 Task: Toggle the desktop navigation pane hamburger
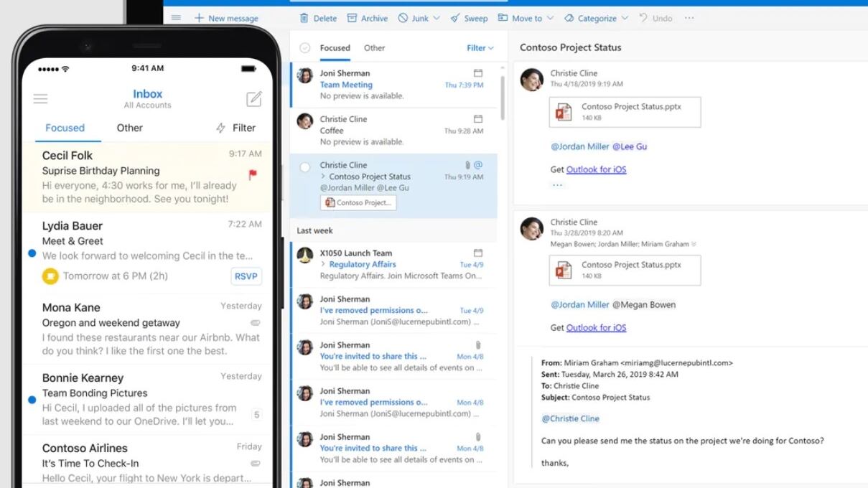tap(176, 18)
